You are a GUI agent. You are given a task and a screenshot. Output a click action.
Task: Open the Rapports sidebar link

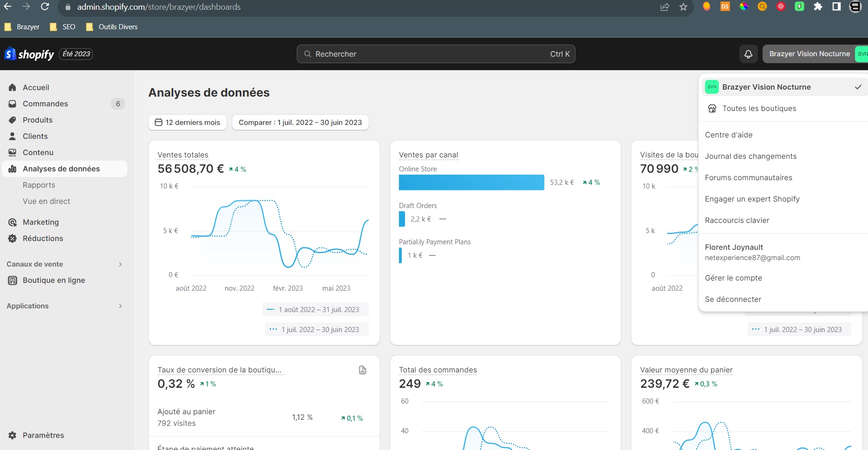tap(39, 185)
